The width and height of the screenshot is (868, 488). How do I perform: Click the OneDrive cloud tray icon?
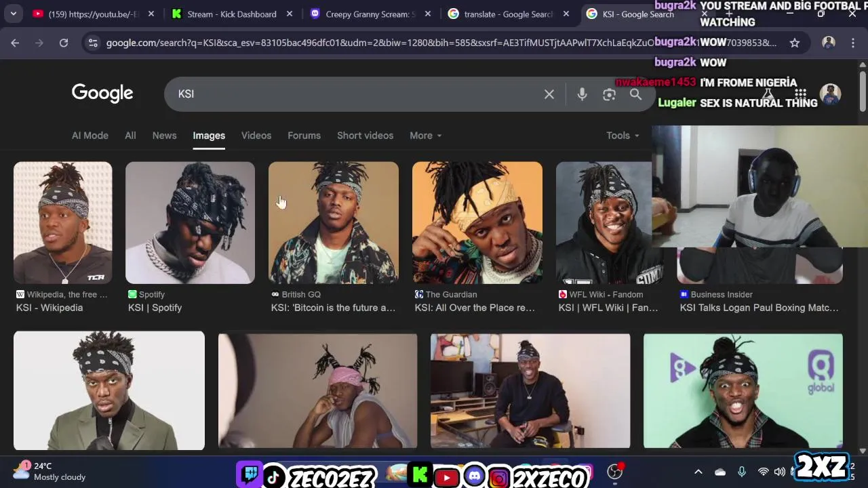click(720, 472)
